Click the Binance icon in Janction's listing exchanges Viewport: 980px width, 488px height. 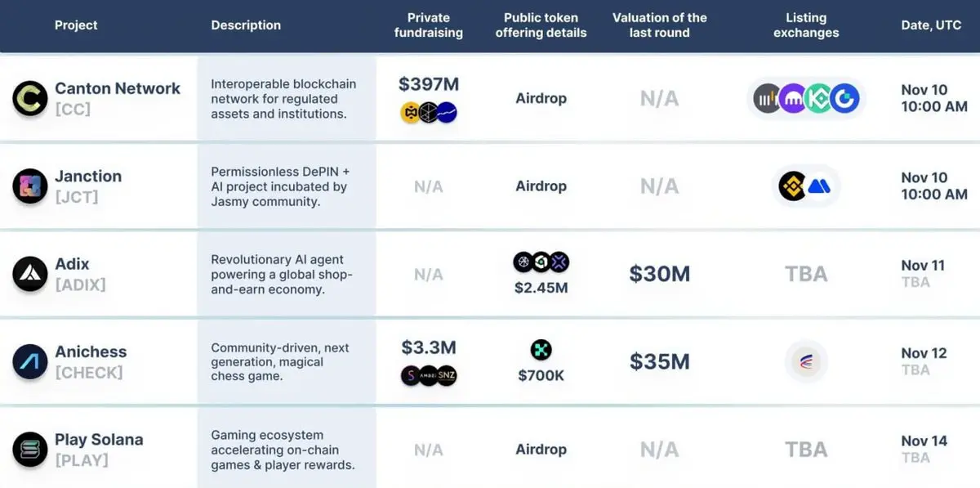click(793, 186)
